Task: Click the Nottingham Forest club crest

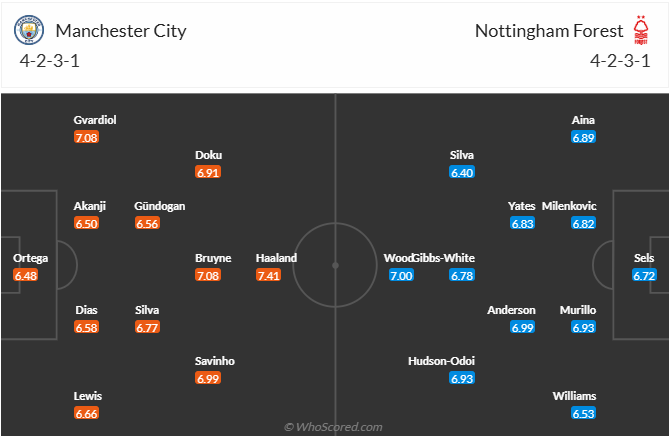Action: [x=641, y=30]
